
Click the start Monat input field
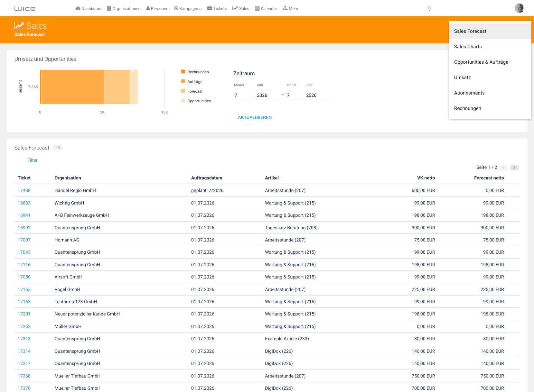(243, 95)
